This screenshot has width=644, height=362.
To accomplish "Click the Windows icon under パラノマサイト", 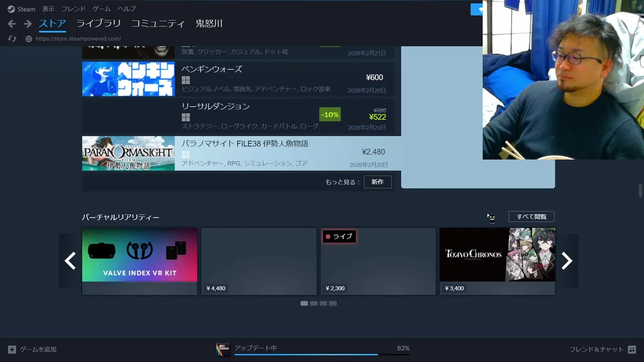I will [x=186, y=154].
